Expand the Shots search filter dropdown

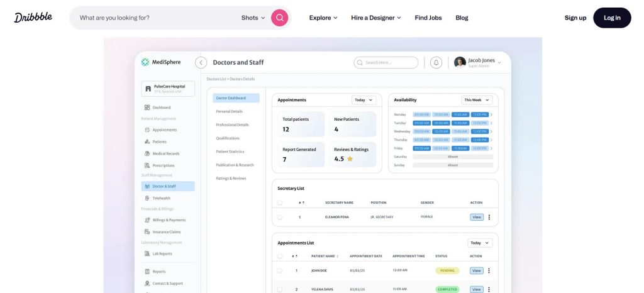point(253,18)
